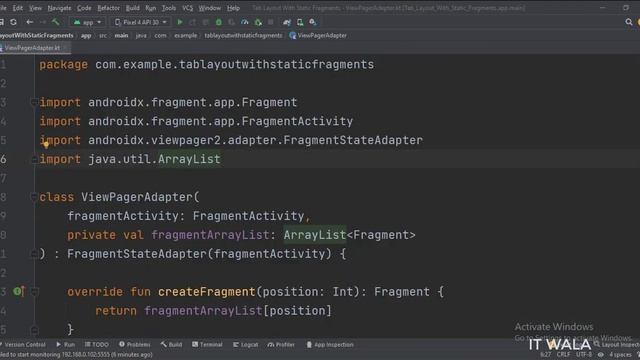Collapse the createFragment function fold marker

tap(34, 291)
